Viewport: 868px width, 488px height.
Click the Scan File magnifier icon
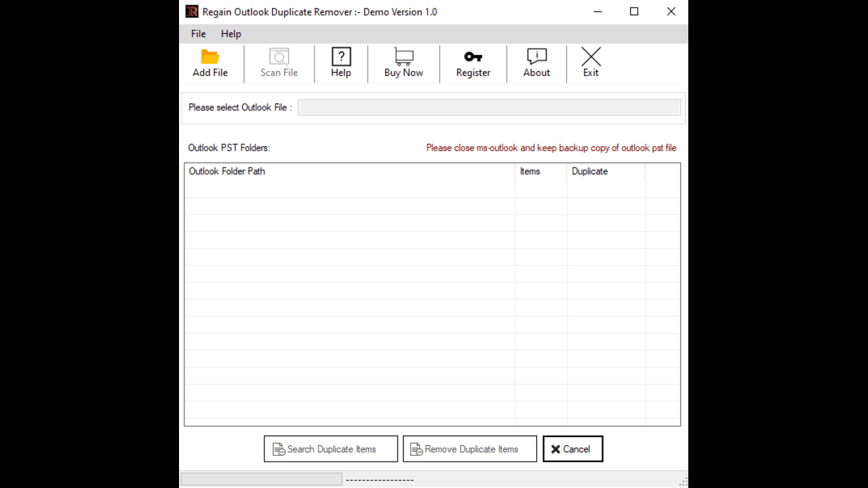(x=279, y=57)
